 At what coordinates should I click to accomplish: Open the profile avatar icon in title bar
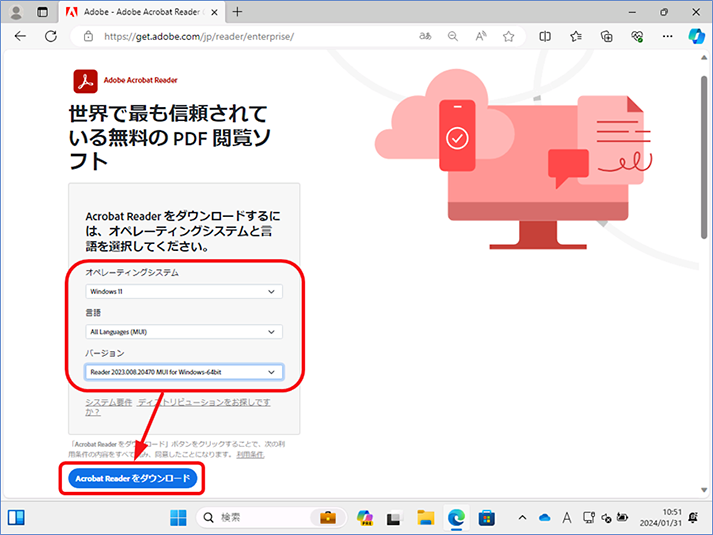(x=16, y=12)
